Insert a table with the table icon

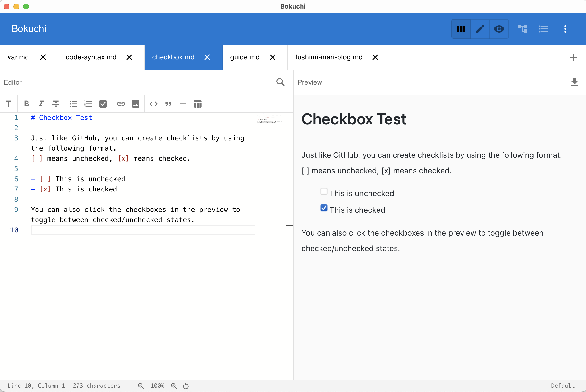198,104
